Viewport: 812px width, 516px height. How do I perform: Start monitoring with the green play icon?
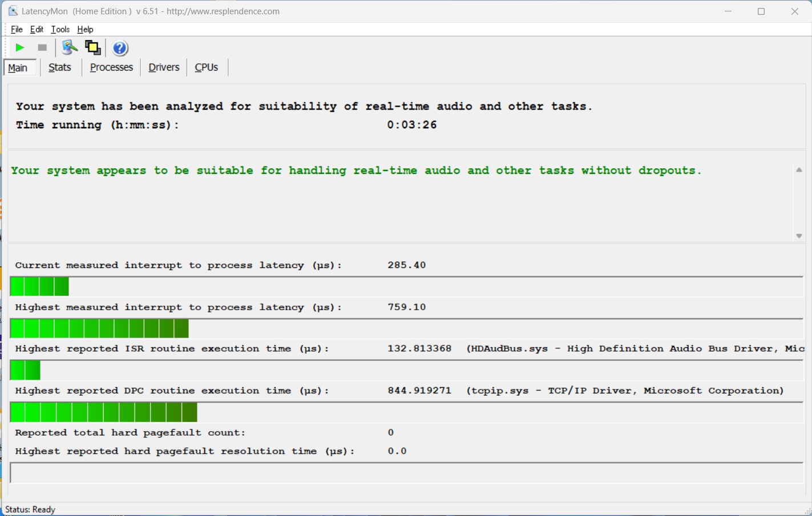[20, 48]
